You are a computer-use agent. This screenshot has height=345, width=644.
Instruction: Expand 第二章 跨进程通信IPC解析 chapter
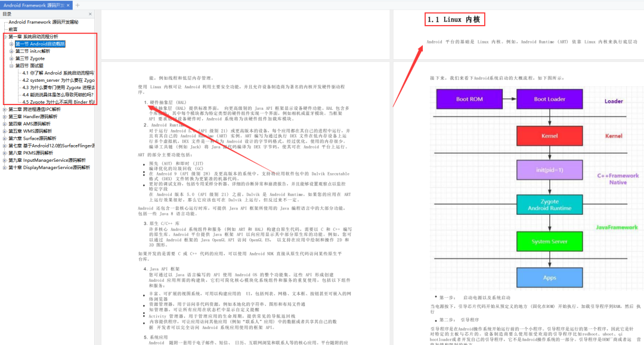pyautogui.click(x=5, y=109)
